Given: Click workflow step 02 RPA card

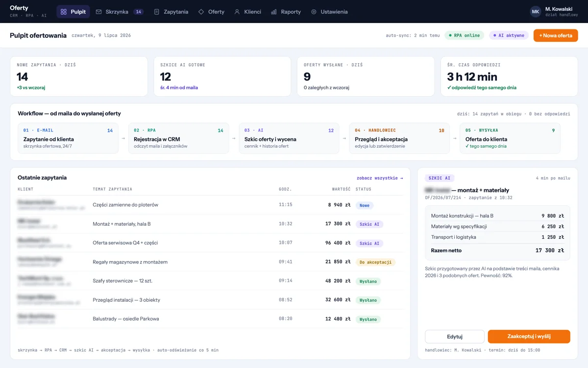Looking at the screenshot, I should [x=178, y=138].
